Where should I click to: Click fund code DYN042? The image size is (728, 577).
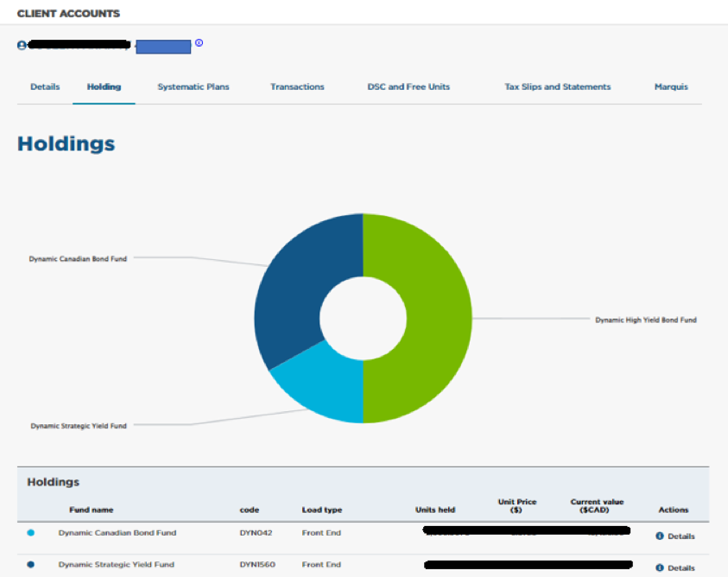[256, 533]
